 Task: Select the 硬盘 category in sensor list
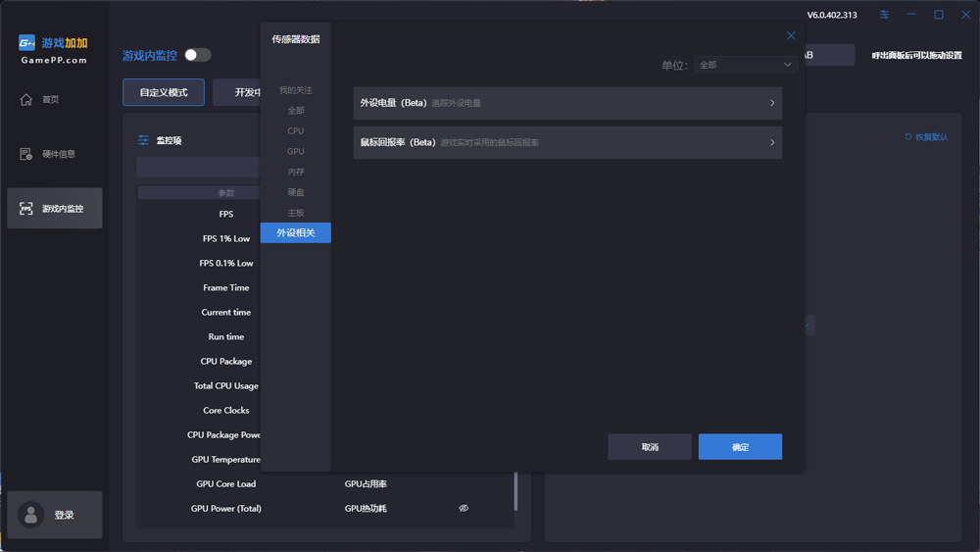tap(295, 192)
